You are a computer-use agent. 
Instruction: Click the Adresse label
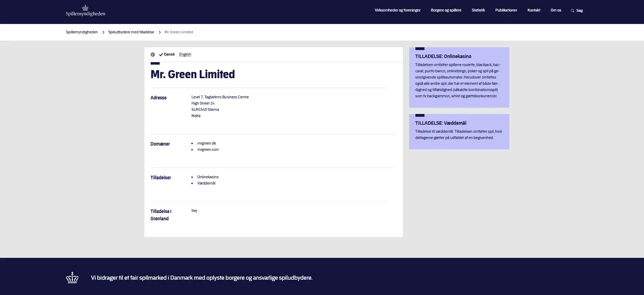click(x=158, y=98)
